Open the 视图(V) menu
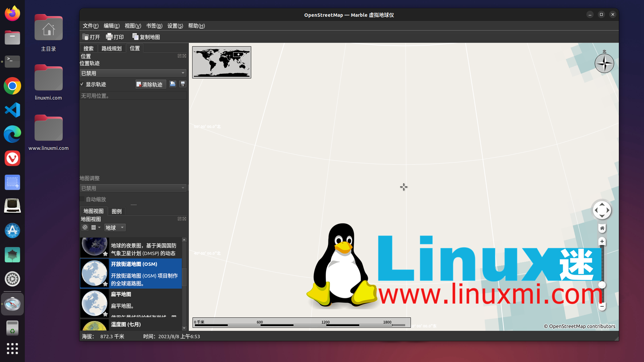The height and width of the screenshot is (362, 644). click(133, 26)
